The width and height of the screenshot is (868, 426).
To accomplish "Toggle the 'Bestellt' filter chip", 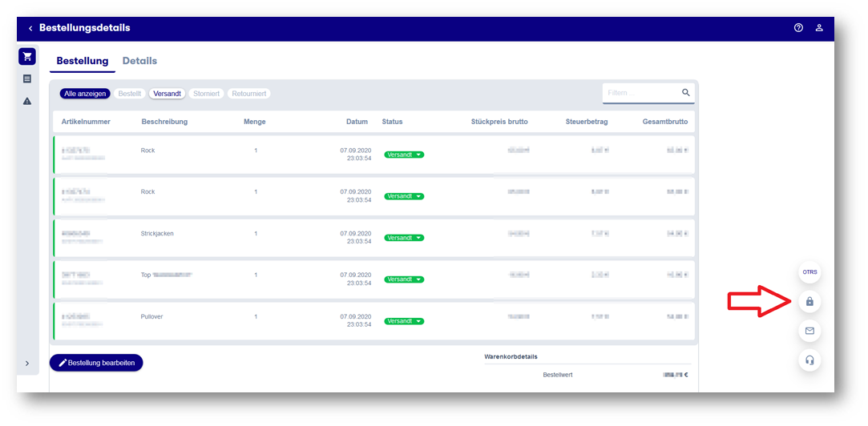I will tap(129, 94).
